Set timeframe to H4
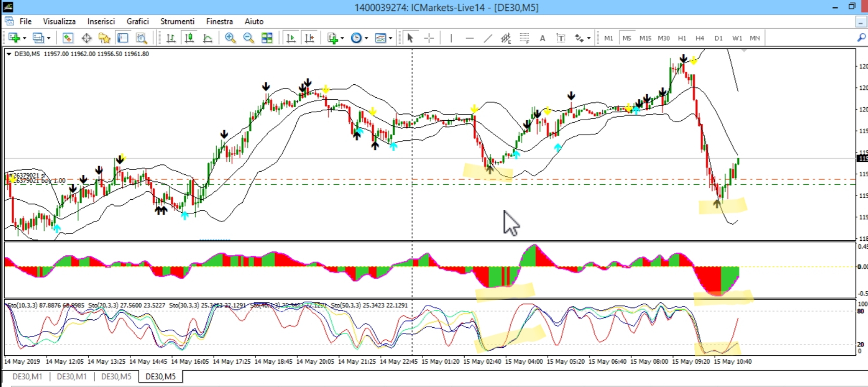Image resolution: width=868 pixels, height=387 pixels. [700, 38]
